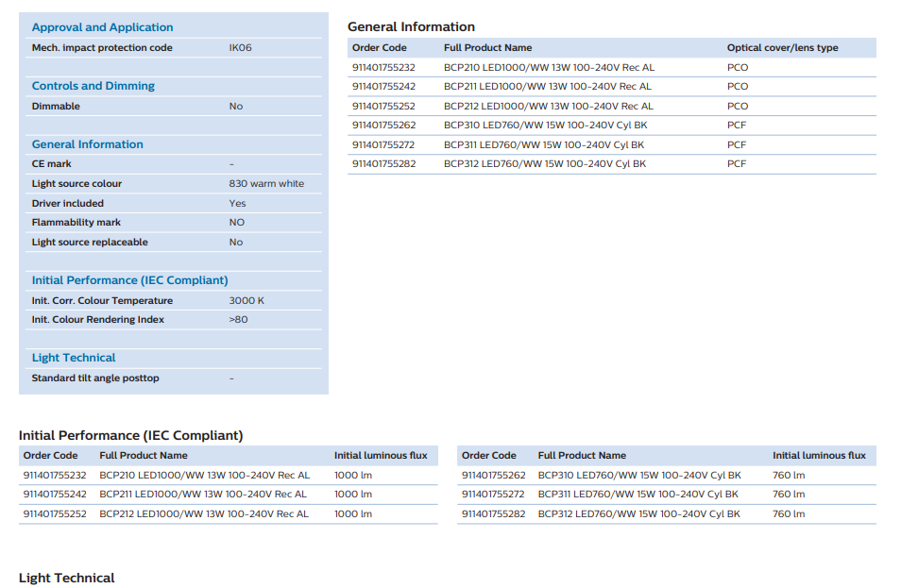Select the bottom black 'Light Technical' heading
The image size is (901, 588).
(x=67, y=578)
